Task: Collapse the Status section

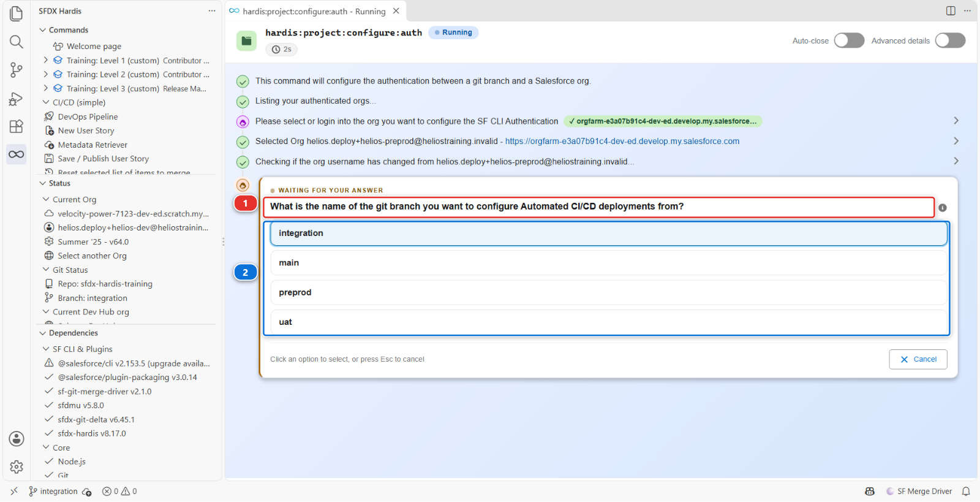Action: click(x=43, y=183)
